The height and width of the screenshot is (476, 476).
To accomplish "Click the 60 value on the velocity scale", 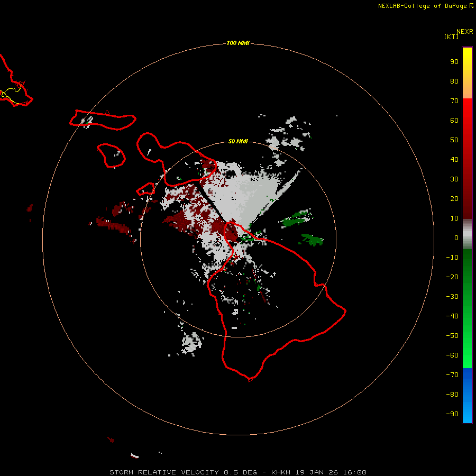I will pos(454,120).
